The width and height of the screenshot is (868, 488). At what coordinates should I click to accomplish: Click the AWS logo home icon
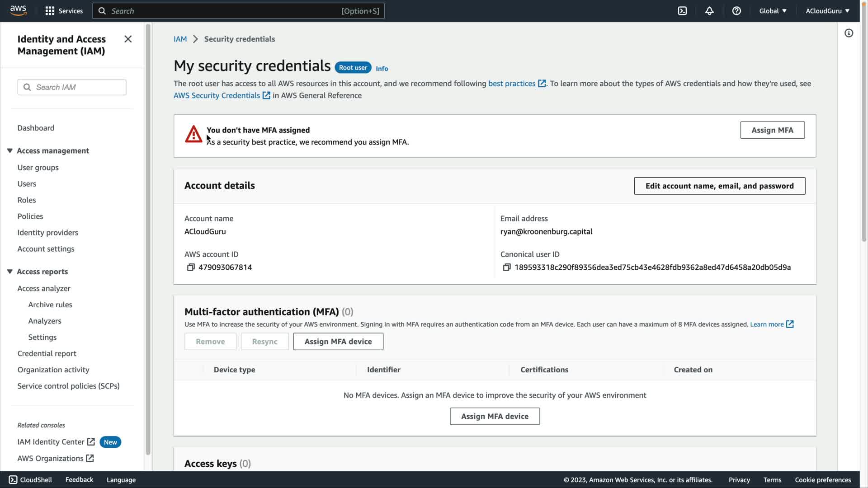18,10
